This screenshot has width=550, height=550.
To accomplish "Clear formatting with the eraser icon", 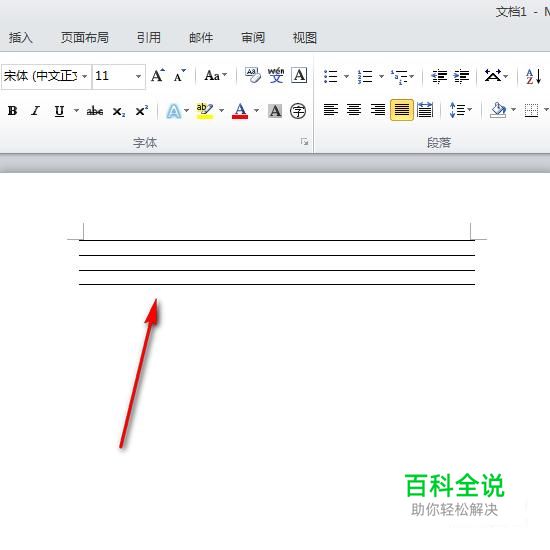I will pos(253,75).
